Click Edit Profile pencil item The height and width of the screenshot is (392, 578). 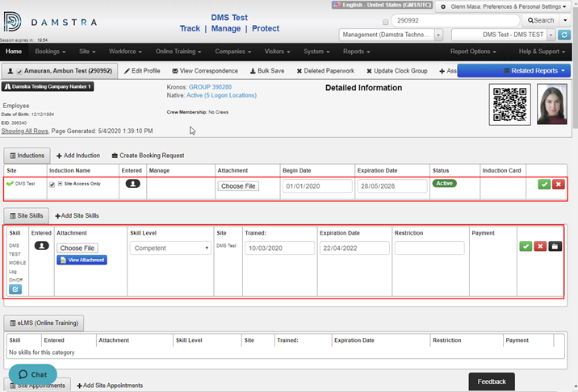pos(142,71)
